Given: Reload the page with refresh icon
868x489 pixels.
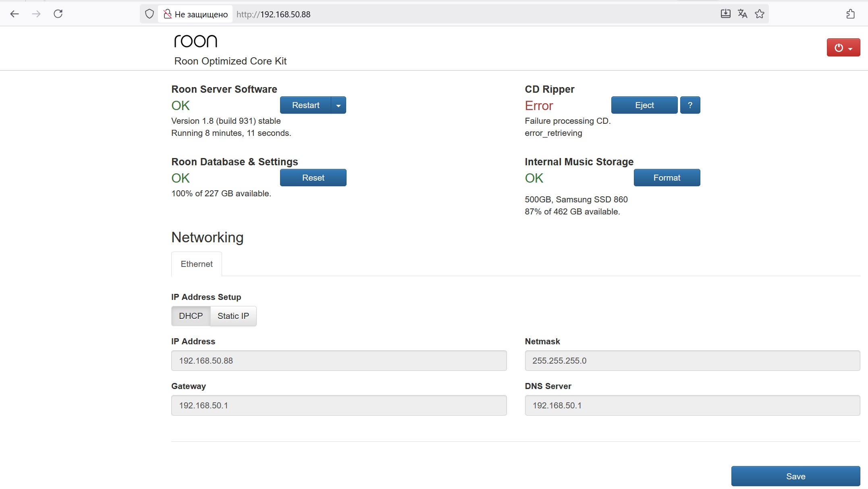Looking at the screenshot, I should coord(58,14).
